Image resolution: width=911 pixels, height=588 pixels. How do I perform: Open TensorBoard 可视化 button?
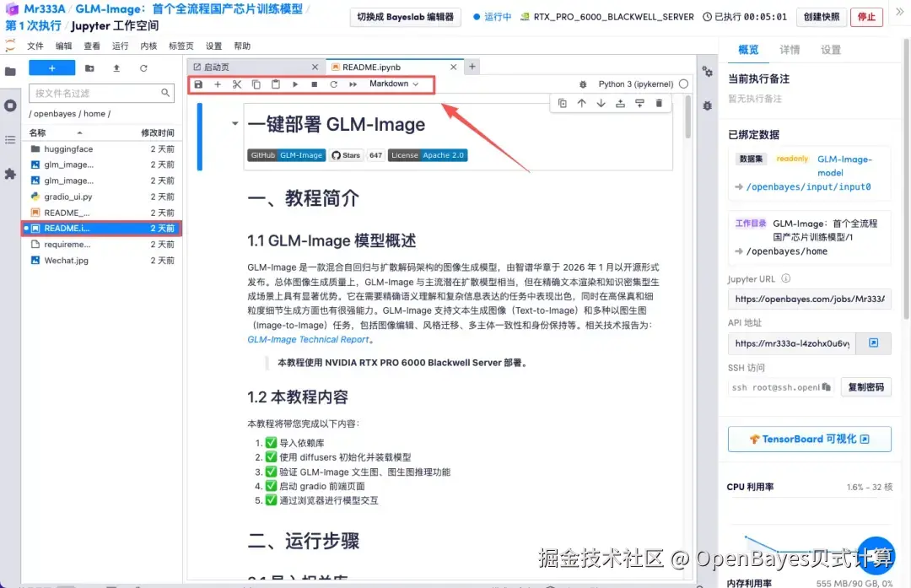coord(809,440)
